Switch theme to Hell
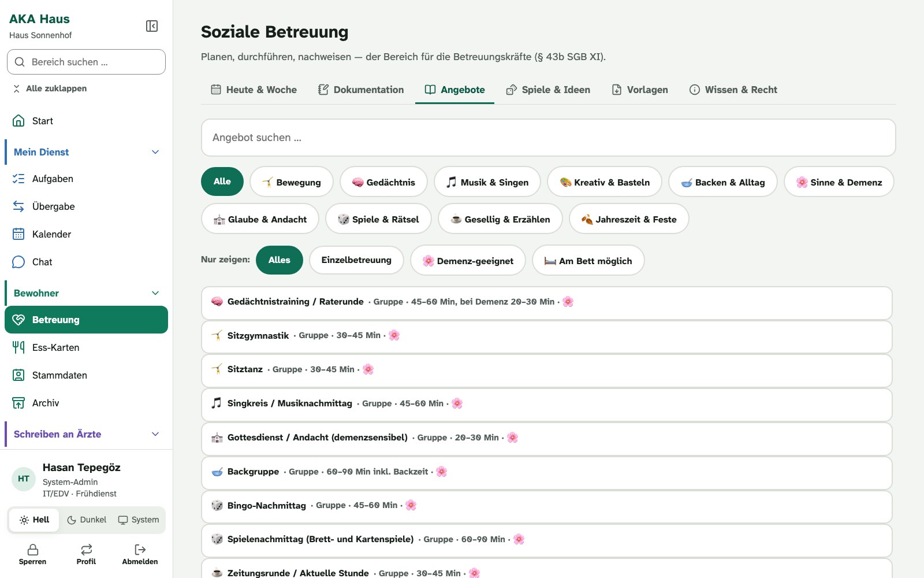This screenshot has width=924, height=578. pyautogui.click(x=34, y=520)
